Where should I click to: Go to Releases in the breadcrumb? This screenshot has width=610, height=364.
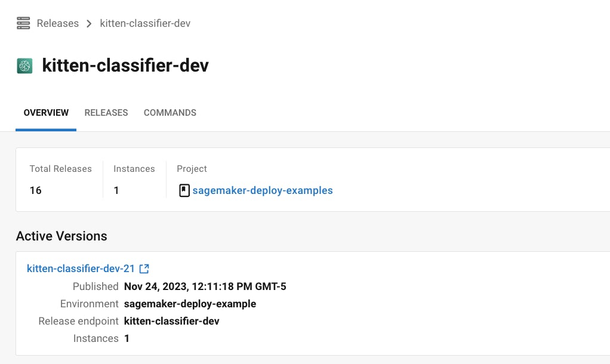pos(57,23)
